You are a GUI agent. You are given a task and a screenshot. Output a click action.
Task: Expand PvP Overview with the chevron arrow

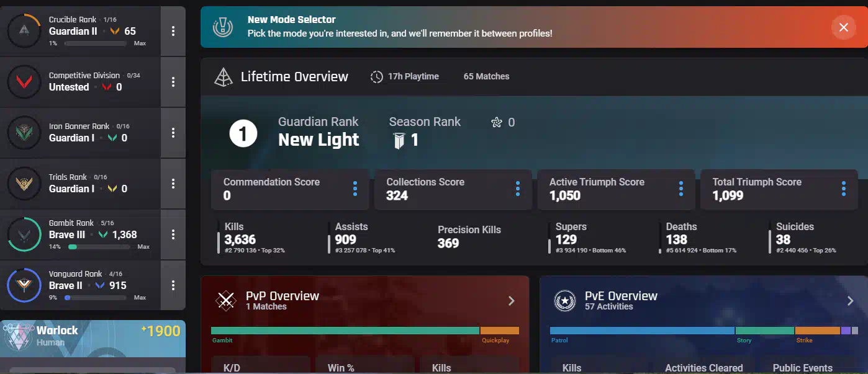click(x=512, y=301)
